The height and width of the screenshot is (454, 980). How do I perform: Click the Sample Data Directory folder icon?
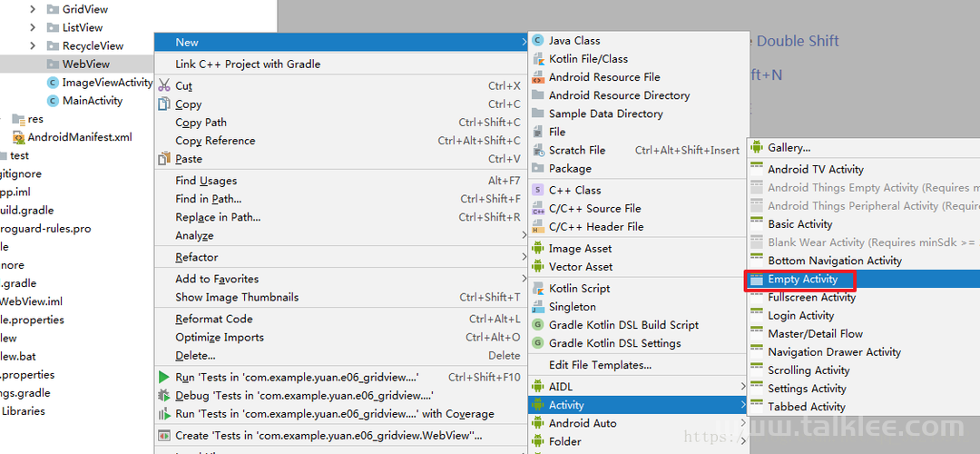537,113
